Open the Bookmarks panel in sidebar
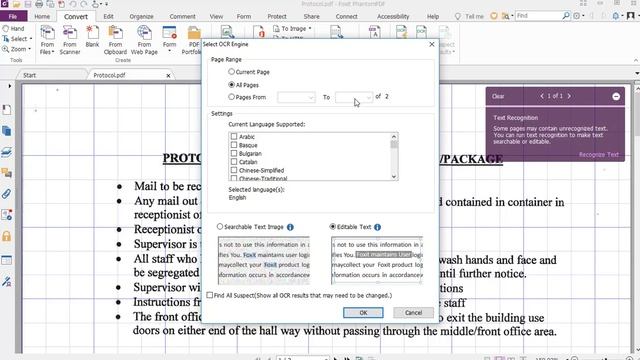 click(7, 110)
